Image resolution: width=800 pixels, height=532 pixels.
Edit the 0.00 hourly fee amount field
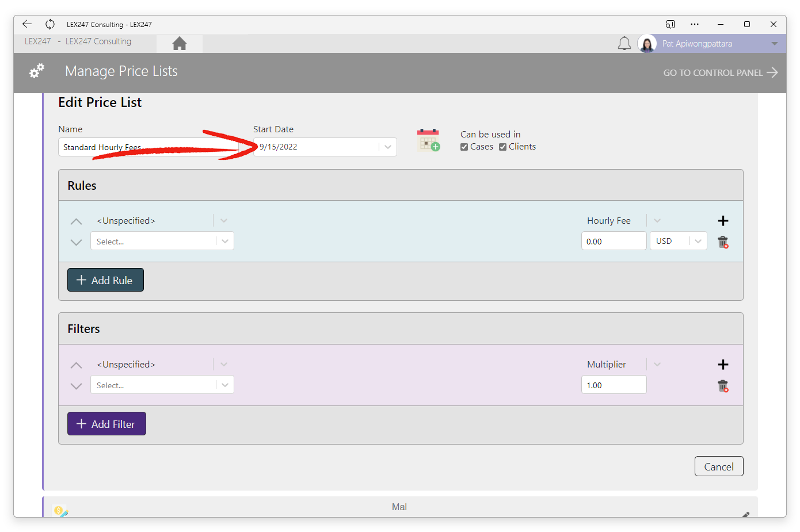[614, 241]
